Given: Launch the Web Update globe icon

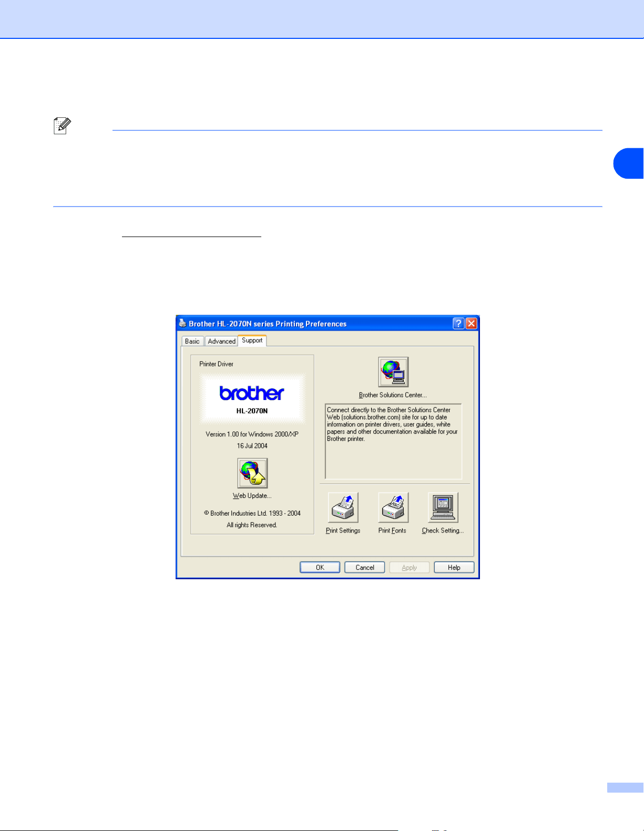Looking at the screenshot, I should (x=252, y=473).
